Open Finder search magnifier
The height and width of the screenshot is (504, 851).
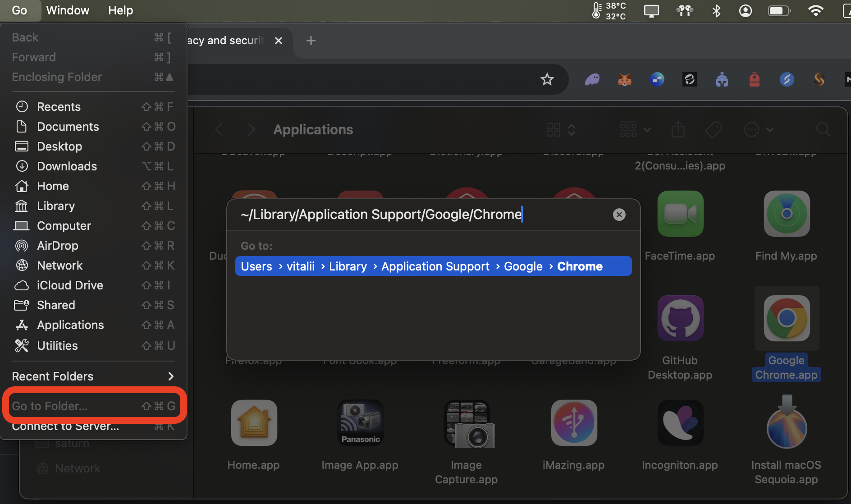[823, 130]
